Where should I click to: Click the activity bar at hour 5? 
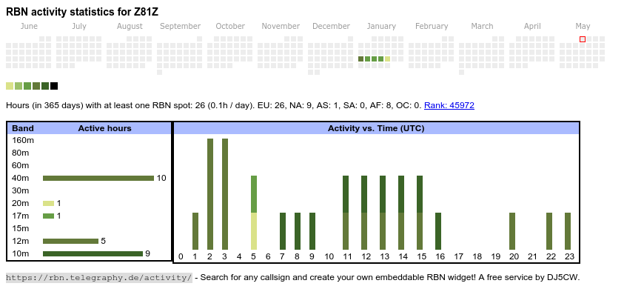(254, 213)
